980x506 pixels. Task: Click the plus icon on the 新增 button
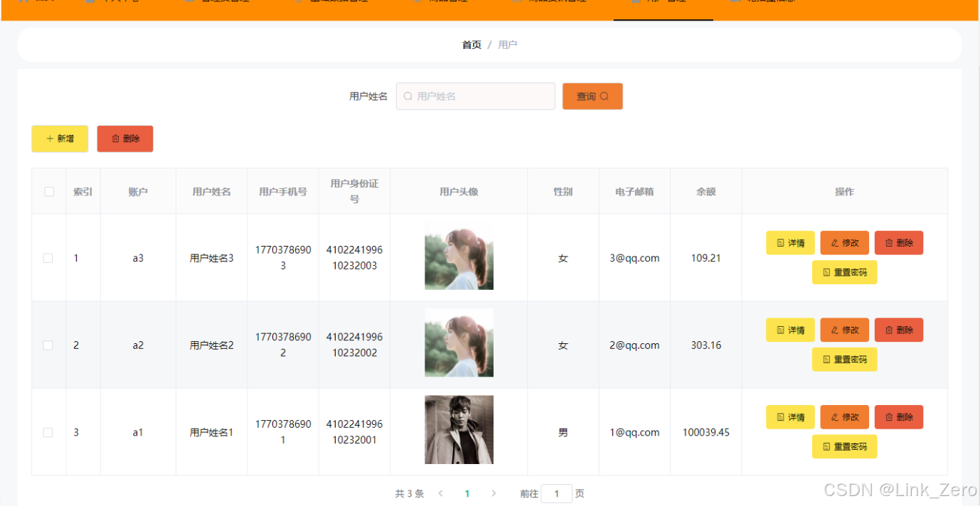48,139
